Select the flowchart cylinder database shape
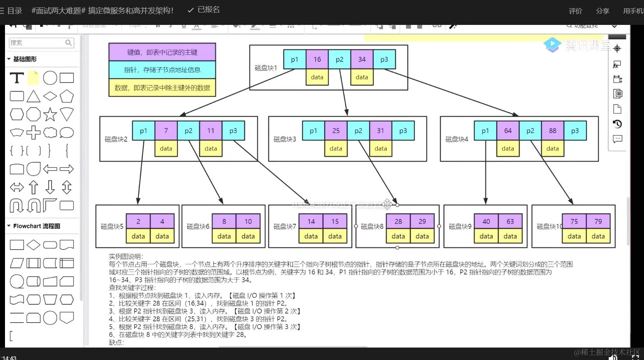The width and height of the screenshot is (644, 360). tap(33, 282)
